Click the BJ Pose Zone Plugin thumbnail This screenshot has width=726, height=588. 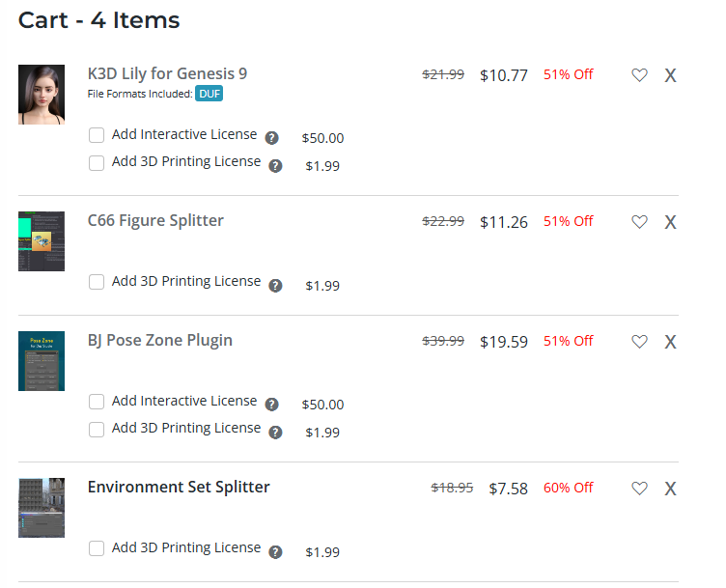point(42,361)
